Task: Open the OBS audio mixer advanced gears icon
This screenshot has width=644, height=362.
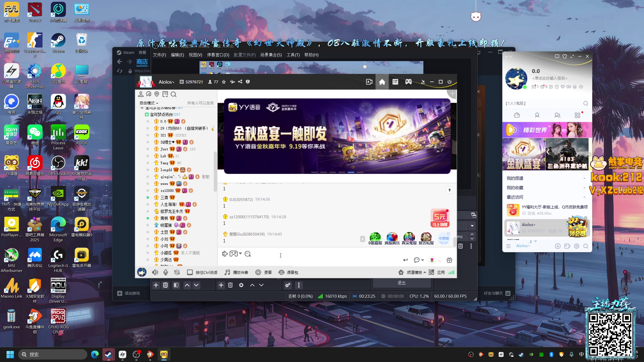Action: coord(288,285)
